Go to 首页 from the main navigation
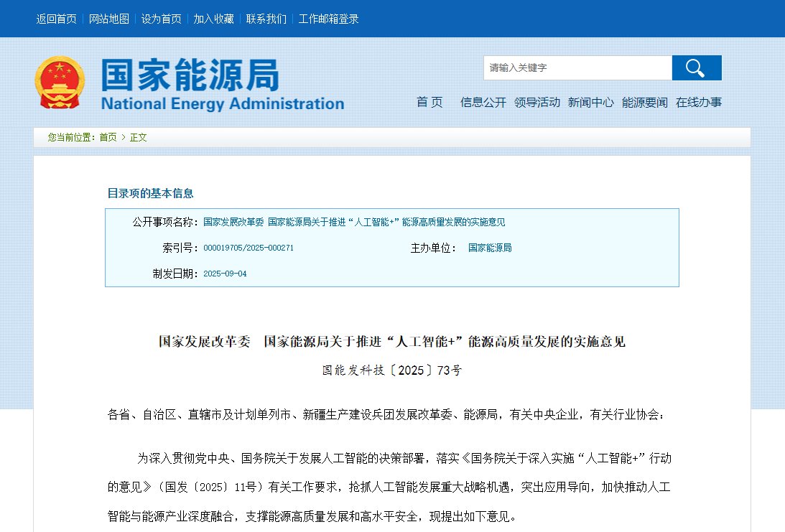785x532 pixels. [429, 102]
